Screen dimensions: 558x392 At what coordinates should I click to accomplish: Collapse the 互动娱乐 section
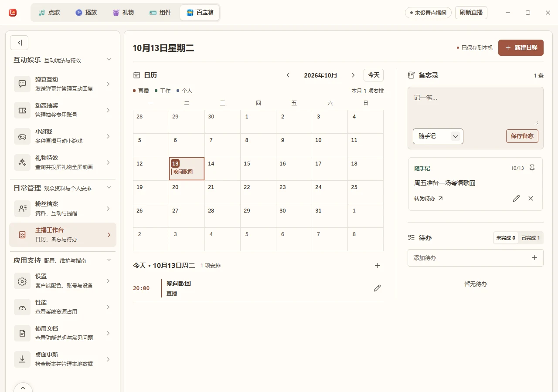pos(109,60)
